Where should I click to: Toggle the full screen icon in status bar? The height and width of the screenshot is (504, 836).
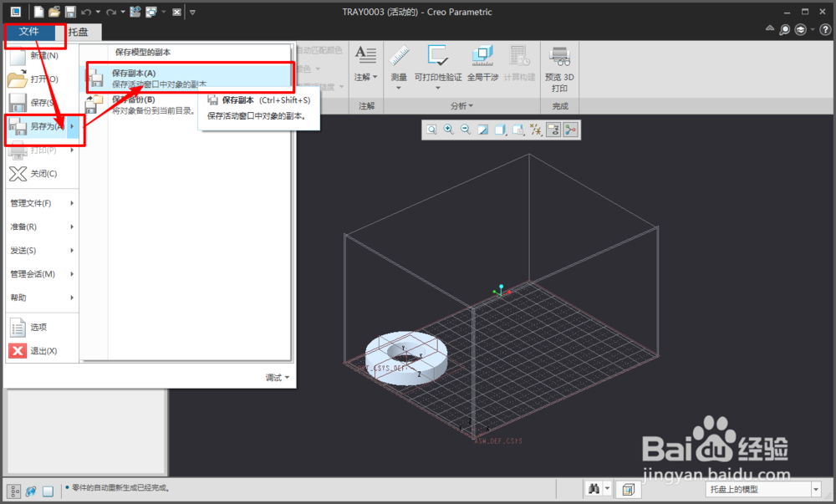48,491
